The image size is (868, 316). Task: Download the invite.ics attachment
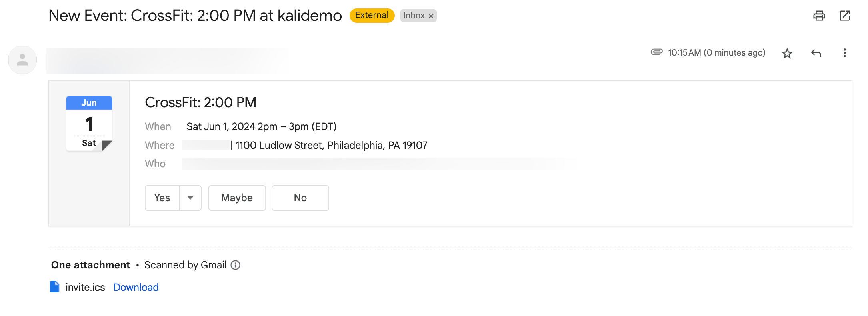point(136,287)
